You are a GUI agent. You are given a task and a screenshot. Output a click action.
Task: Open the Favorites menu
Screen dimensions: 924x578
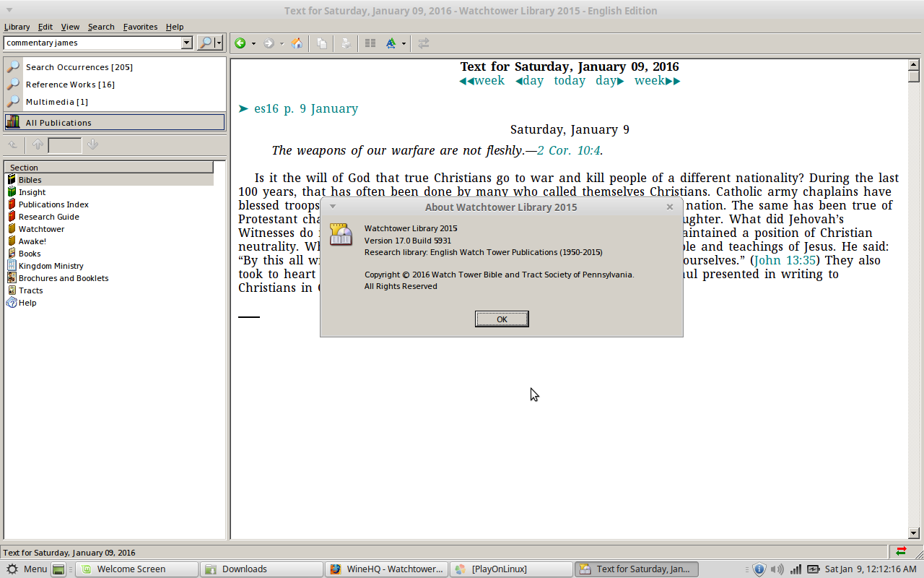(x=140, y=27)
